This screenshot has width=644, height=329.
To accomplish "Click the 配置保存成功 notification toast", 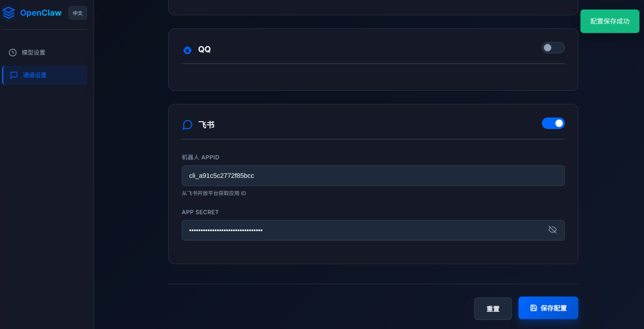I will [609, 21].
